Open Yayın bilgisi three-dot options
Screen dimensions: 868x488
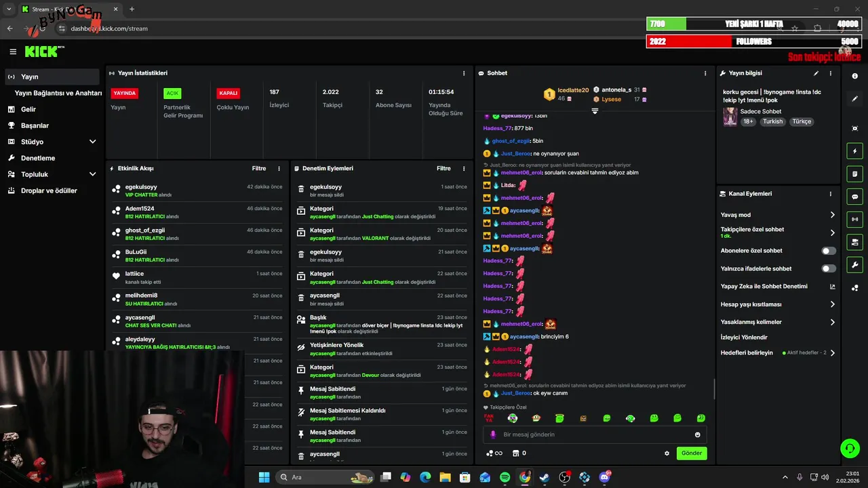[x=830, y=73]
